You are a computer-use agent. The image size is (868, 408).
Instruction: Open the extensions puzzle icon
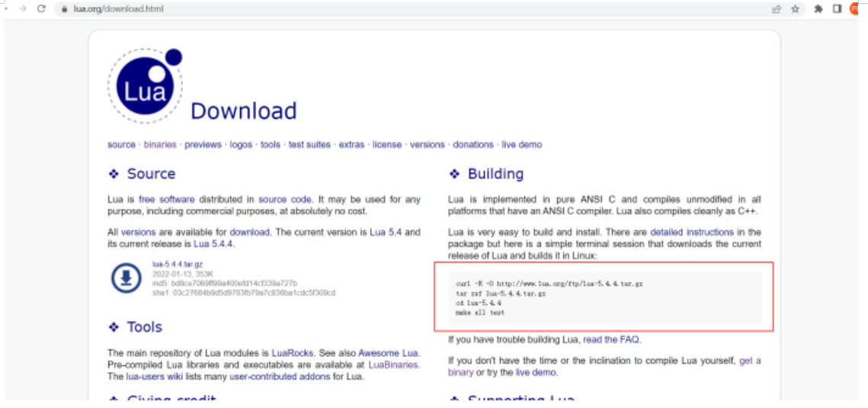pos(818,9)
